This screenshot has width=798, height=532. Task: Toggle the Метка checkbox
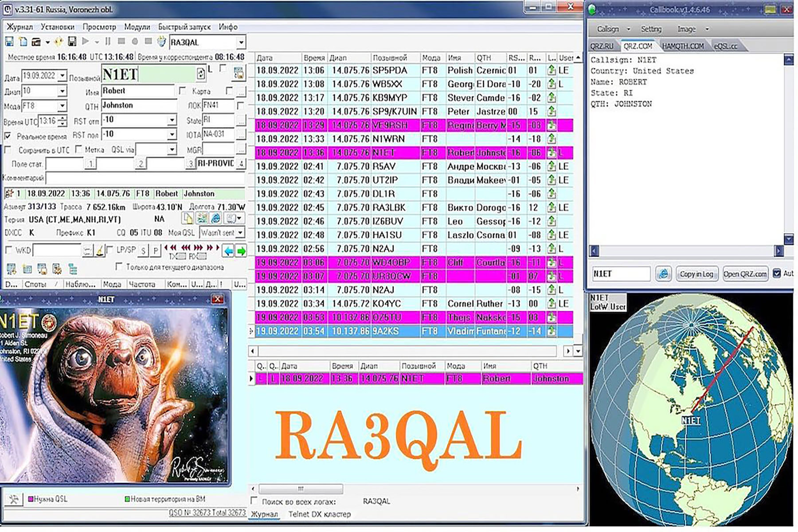click(x=78, y=150)
